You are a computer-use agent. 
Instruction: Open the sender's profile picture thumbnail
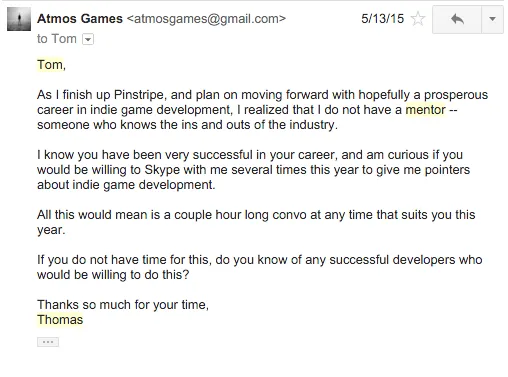click(19, 19)
